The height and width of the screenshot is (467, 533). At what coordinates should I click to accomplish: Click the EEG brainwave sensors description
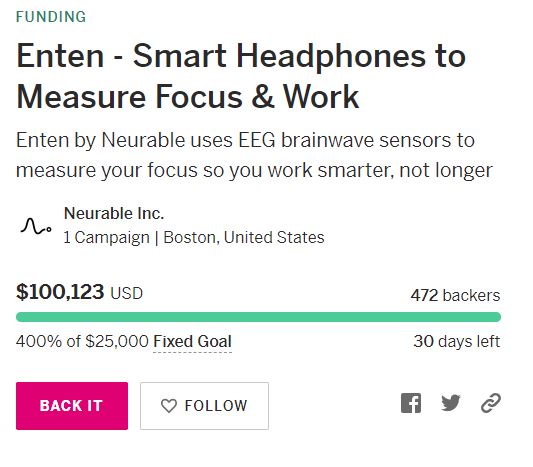[x=254, y=155]
